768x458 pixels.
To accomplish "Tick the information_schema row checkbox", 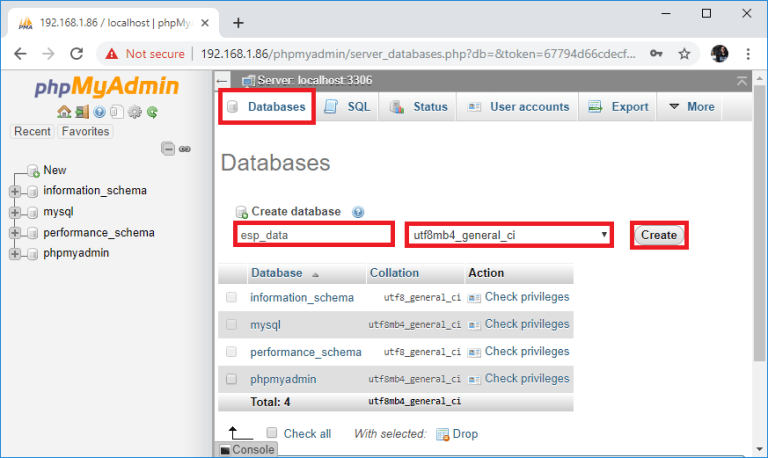I will 232,297.
